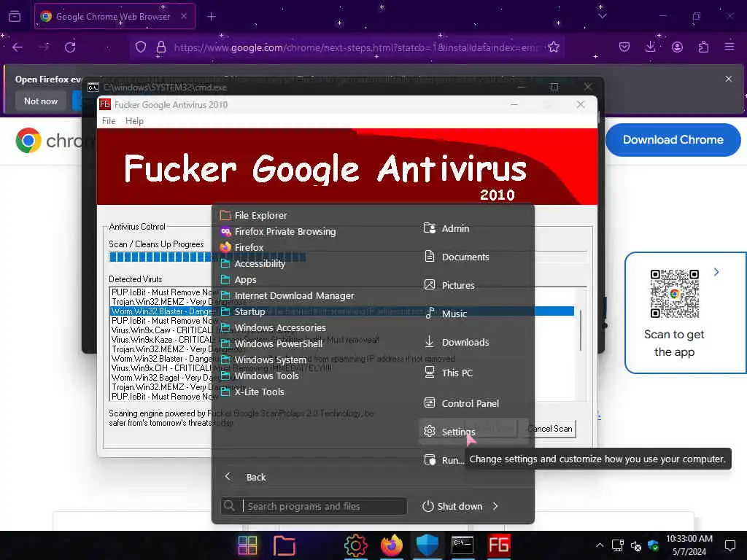Click the Cancel Scan button

coord(551,429)
